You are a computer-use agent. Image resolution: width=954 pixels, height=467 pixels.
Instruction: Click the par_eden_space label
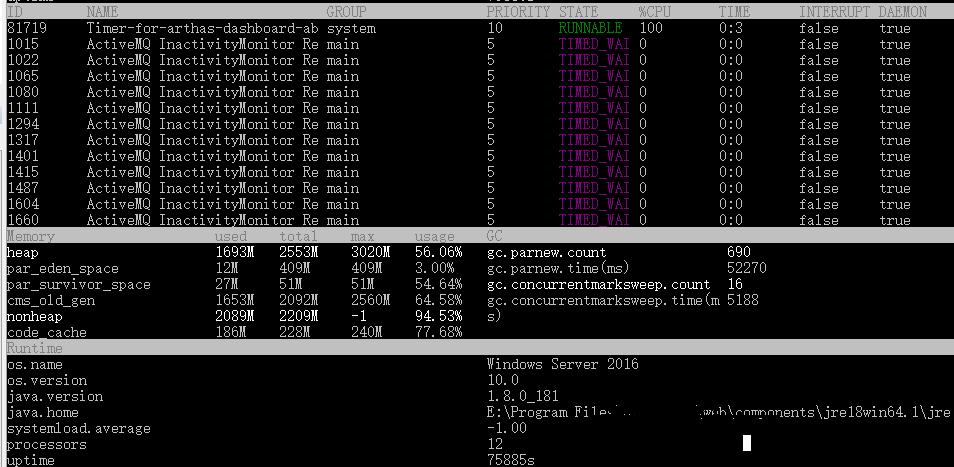coord(63,269)
